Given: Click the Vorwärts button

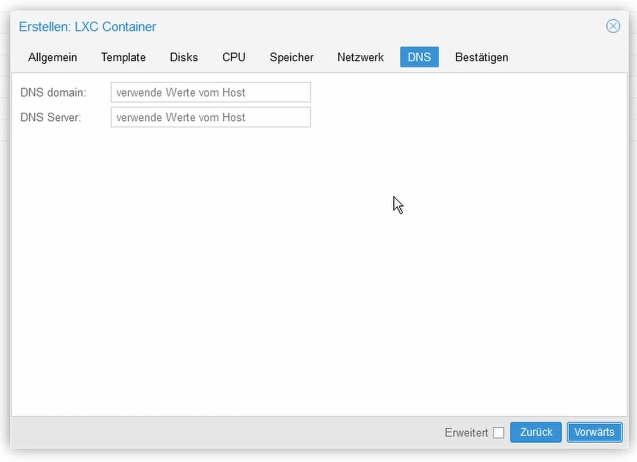Looking at the screenshot, I should click(x=594, y=432).
